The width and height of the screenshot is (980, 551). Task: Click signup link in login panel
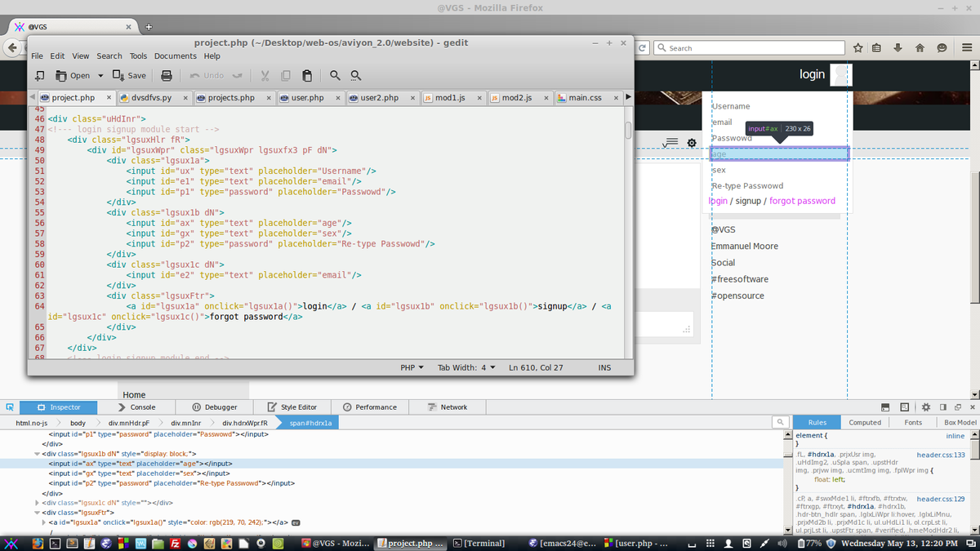(747, 201)
